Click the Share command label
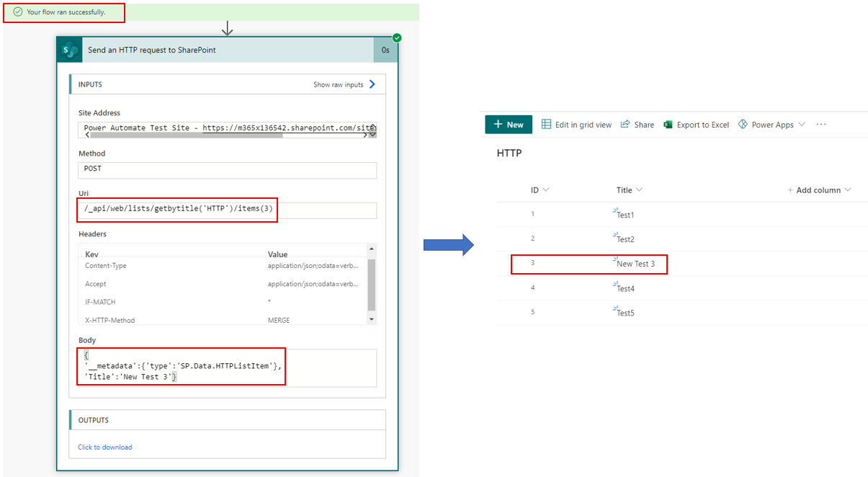Viewport: 868px width, 477px height. pyautogui.click(x=644, y=125)
